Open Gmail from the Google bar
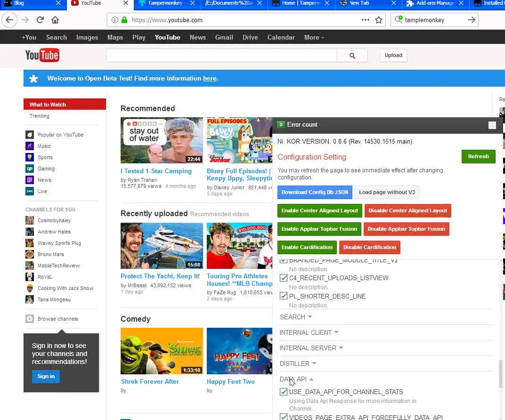Image resolution: width=505 pixels, height=420 pixels. [x=224, y=37]
